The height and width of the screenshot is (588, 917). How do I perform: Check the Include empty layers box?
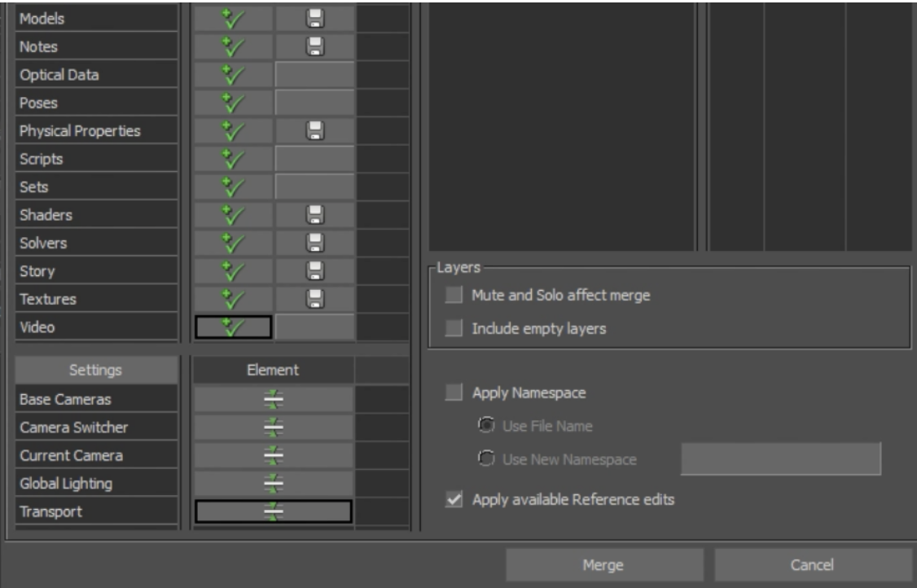tap(454, 329)
